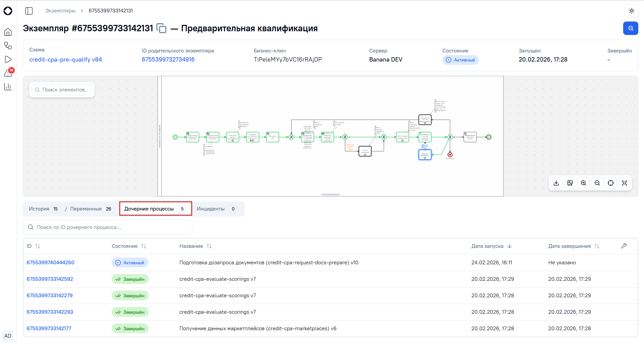Open child process 6755399733142592
Image resolution: width=644 pixels, height=344 pixels.
[x=50, y=279]
